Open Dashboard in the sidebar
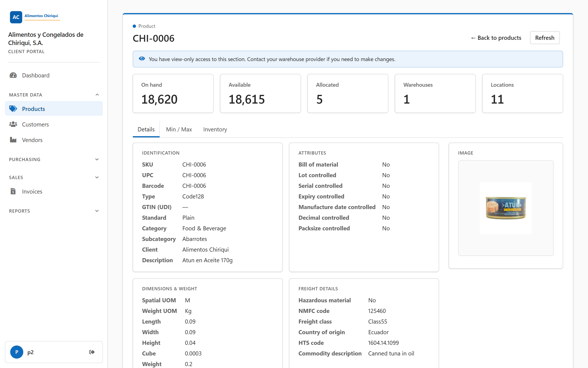The height and width of the screenshot is (368, 588). point(54,75)
